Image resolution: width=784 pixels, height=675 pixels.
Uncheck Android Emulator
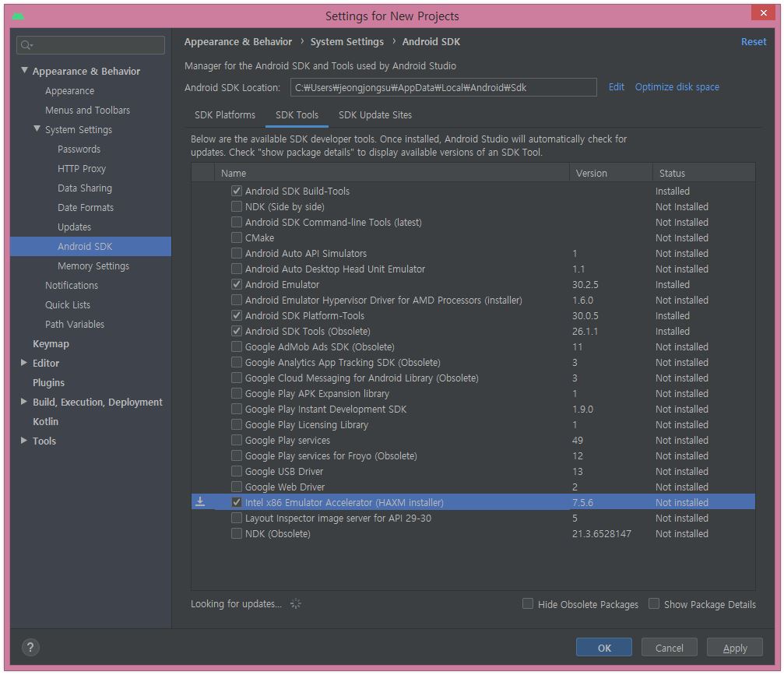click(x=237, y=284)
